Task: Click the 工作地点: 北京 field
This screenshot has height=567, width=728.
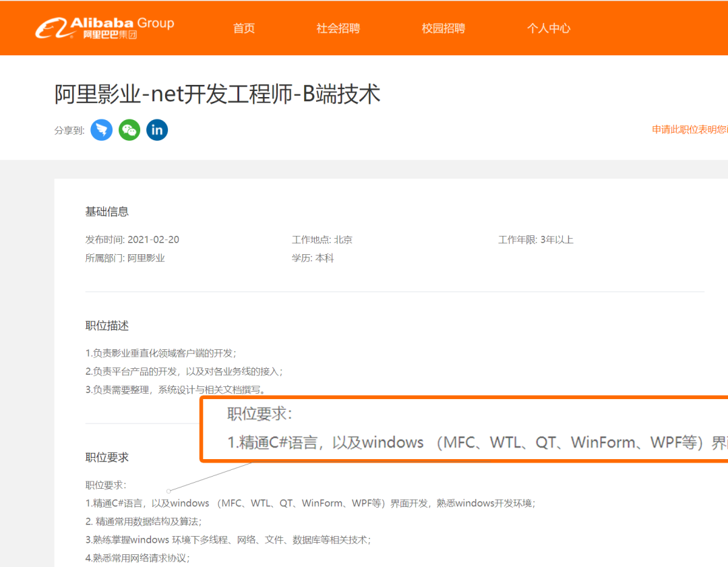Action: (322, 239)
